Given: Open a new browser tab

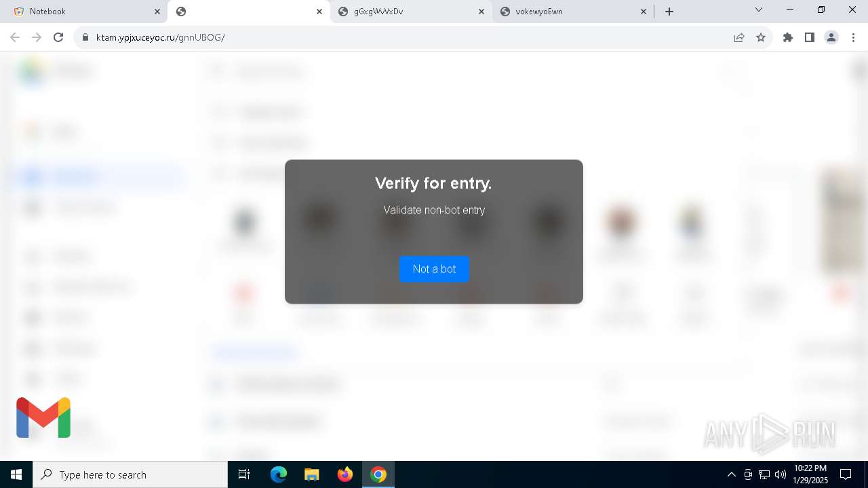Looking at the screenshot, I should pos(669,12).
